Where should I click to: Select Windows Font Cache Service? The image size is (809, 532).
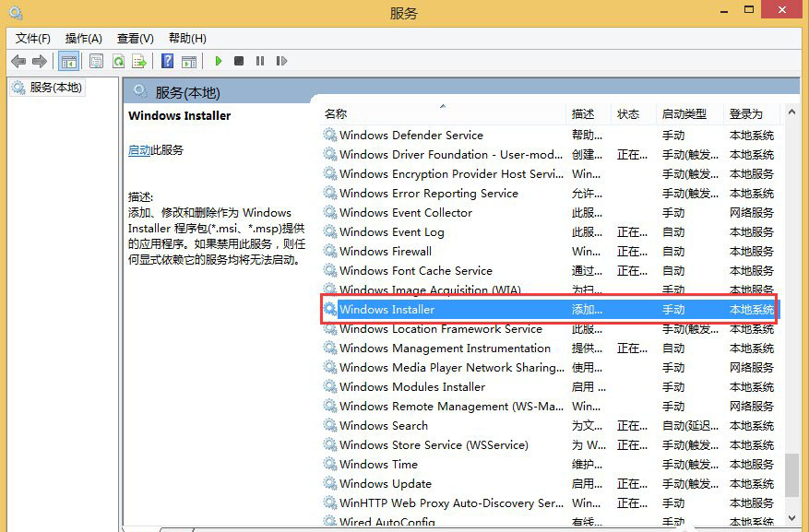click(x=549, y=271)
